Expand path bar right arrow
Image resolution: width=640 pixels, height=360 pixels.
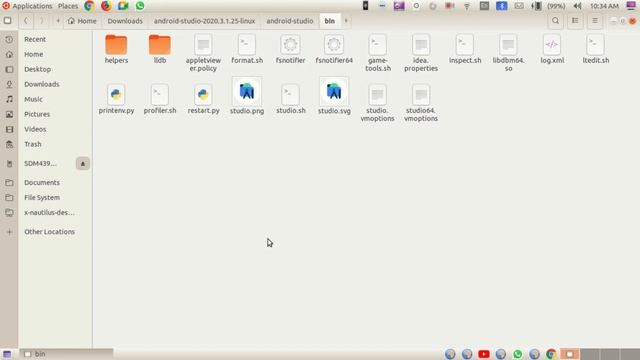point(346,21)
